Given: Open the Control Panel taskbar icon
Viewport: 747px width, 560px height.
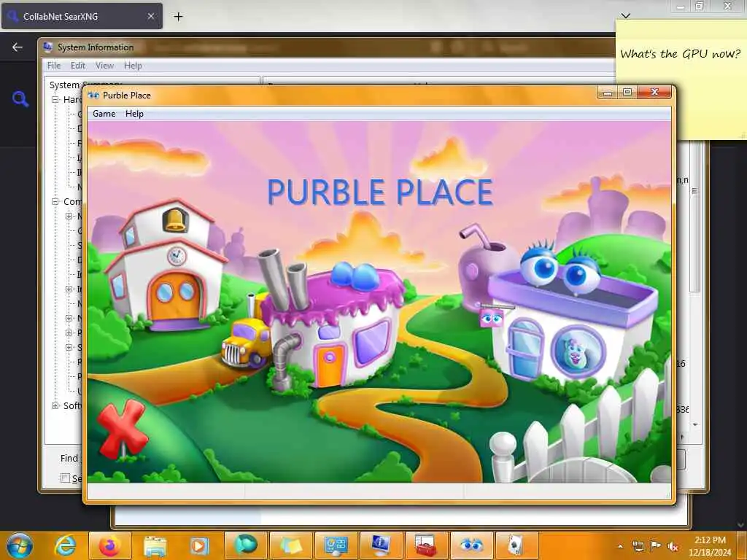Looking at the screenshot, I should (336, 545).
